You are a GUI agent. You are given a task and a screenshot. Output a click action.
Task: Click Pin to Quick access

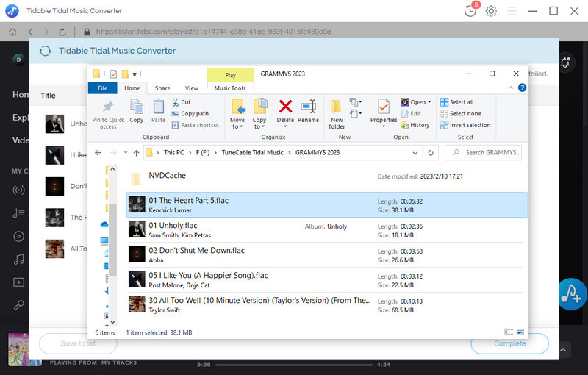click(108, 115)
